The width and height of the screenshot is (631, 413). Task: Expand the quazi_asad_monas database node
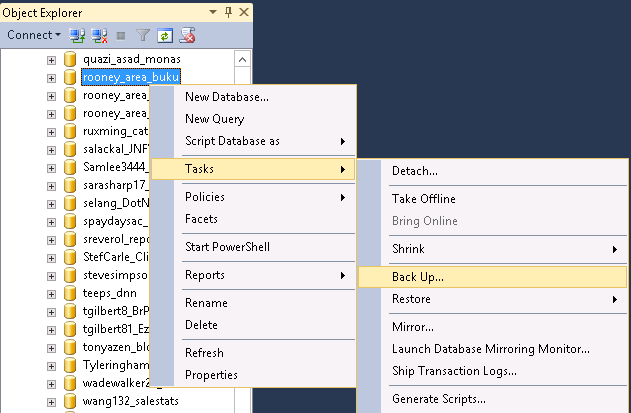[x=52, y=59]
